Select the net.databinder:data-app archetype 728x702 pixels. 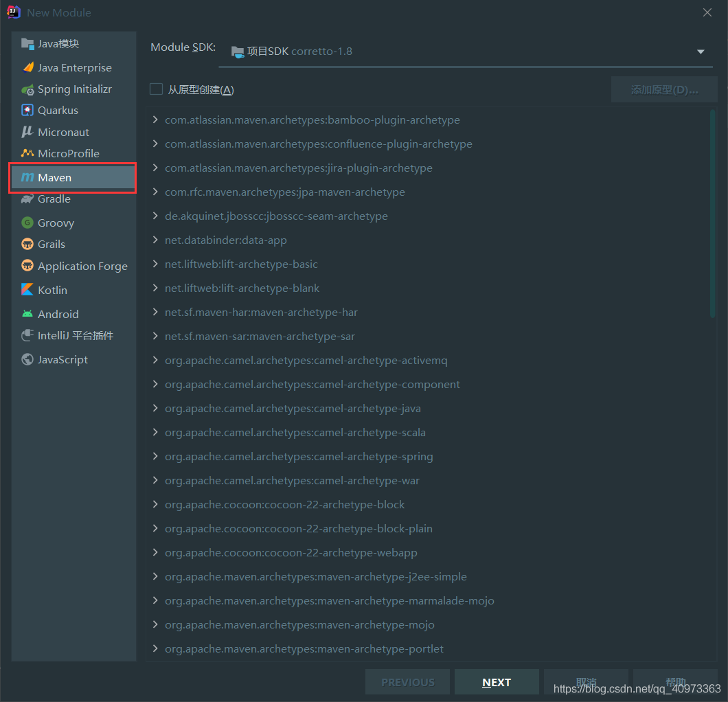tap(226, 240)
